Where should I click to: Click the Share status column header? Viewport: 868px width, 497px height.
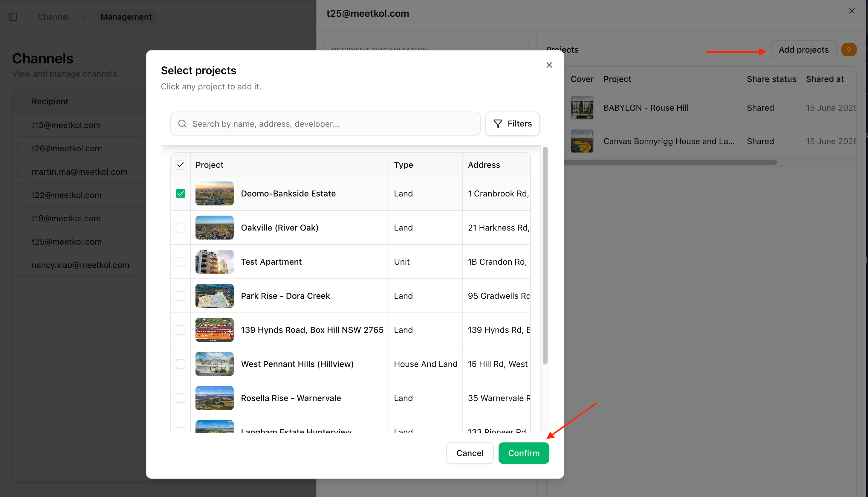tap(771, 79)
